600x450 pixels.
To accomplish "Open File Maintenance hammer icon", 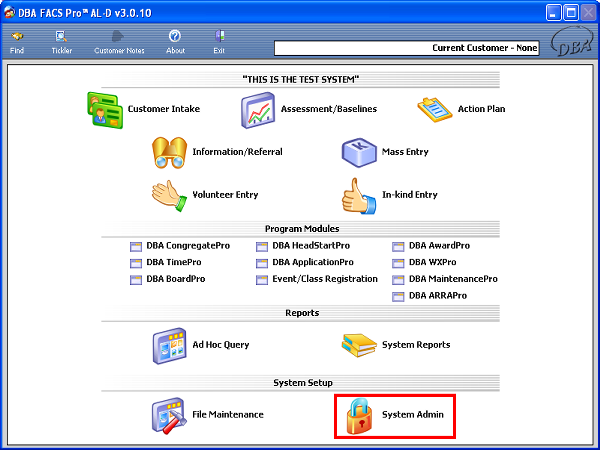I will pyautogui.click(x=169, y=416).
